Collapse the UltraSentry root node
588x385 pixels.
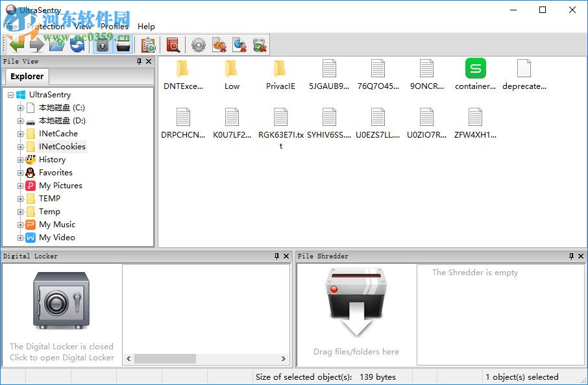(x=11, y=95)
